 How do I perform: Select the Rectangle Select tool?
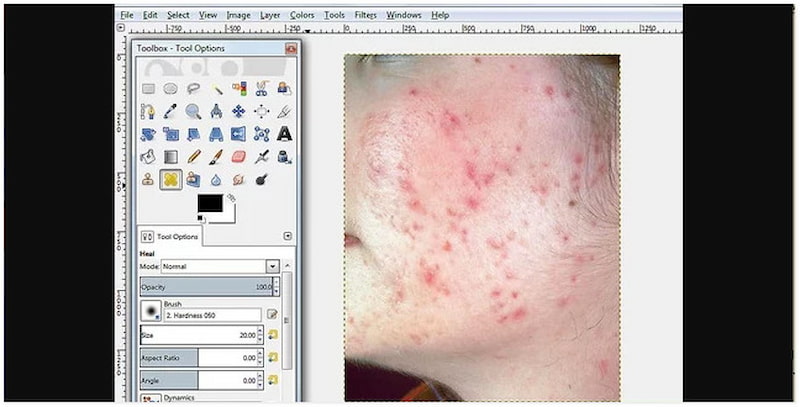pos(148,89)
